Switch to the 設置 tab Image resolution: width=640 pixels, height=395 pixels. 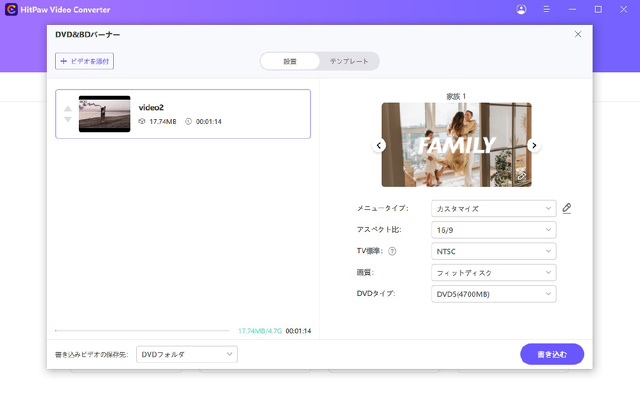coord(290,61)
